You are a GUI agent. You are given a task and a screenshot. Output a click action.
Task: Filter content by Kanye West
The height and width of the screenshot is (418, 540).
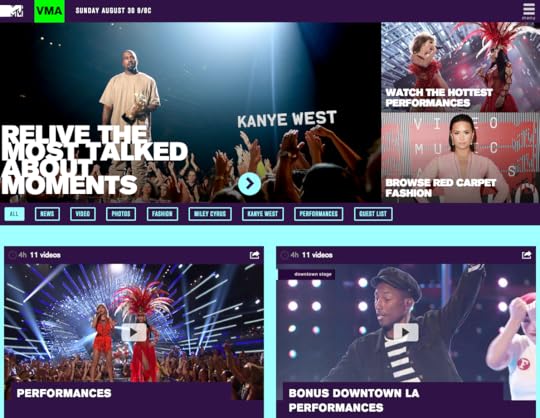tap(263, 214)
